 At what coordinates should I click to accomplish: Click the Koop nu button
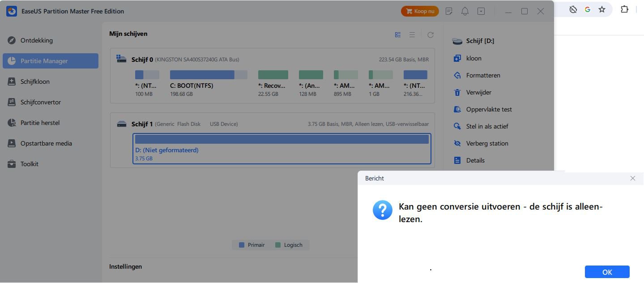(x=420, y=11)
